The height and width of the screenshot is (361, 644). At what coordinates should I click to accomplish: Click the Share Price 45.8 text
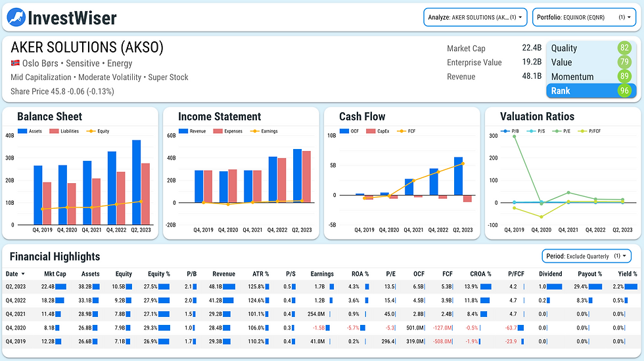click(x=62, y=91)
